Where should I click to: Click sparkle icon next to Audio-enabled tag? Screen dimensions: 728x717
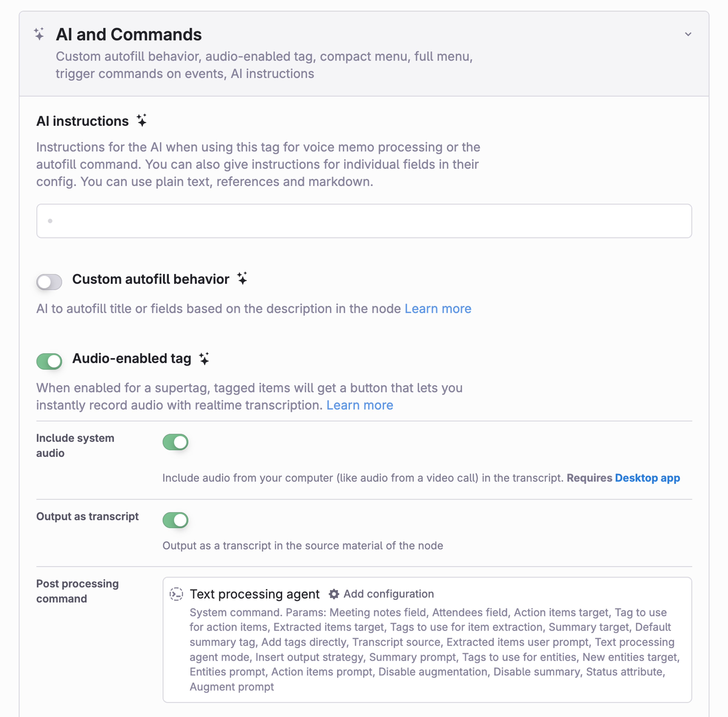coord(204,358)
